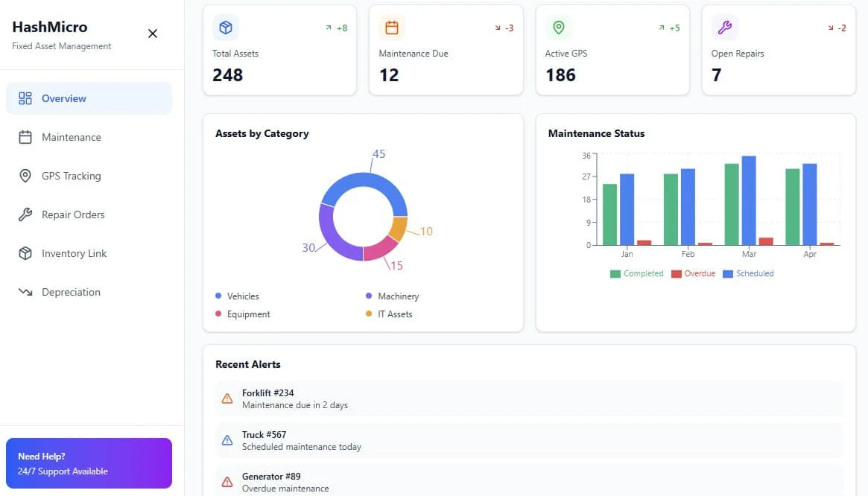The width and height of the screenshot is (868, 496).
Task: Go to GPS Tracking
Action: (x=89, y=176)
